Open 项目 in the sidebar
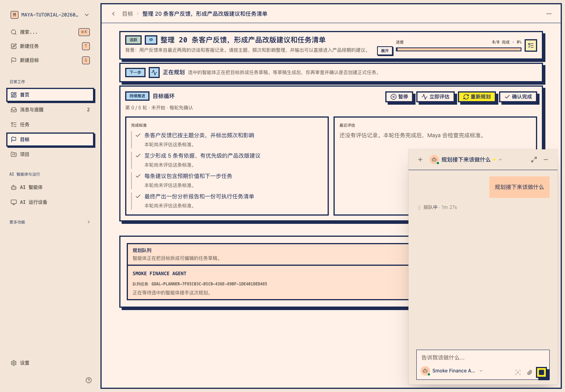 [50, 154]
